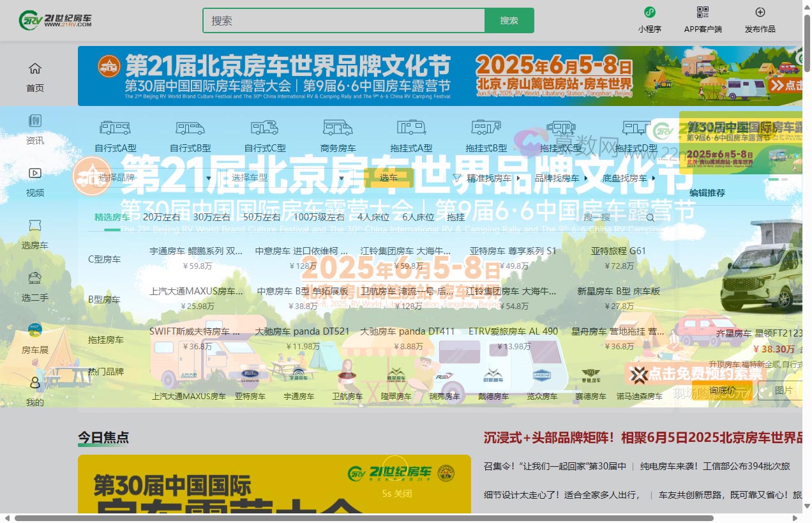Screen dimensions: 812x523
Task: Select the 自行式A型 RV icon
Action: tap(115, 128)
